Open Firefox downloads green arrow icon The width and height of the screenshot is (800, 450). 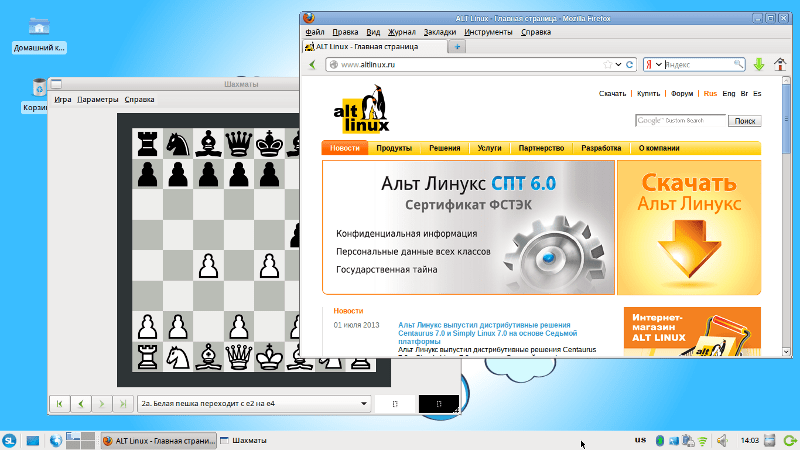point(759,64)
